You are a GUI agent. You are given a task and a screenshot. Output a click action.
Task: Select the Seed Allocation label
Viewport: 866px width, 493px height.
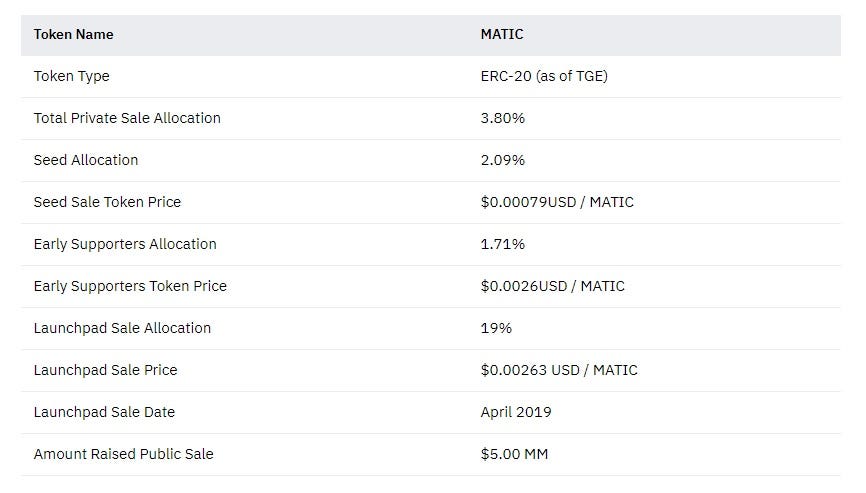(x=86, y=160)
